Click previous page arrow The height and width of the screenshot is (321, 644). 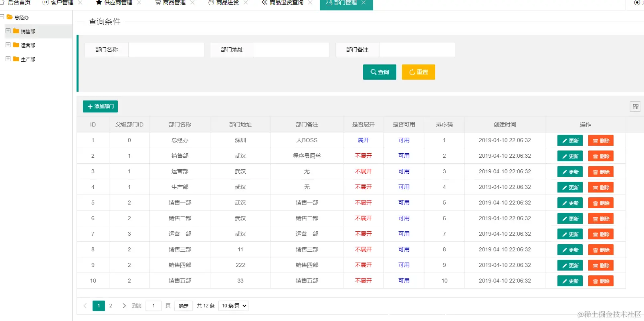(85, 306)
